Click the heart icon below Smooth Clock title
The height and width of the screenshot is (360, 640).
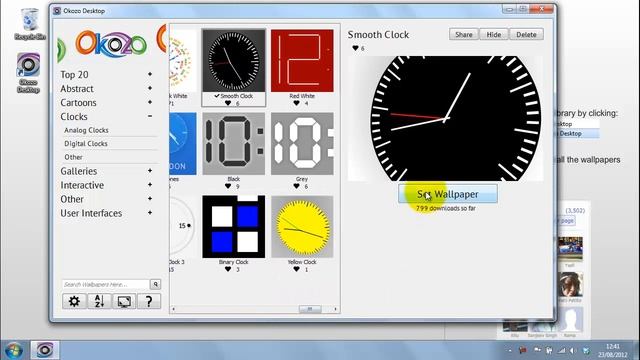pyautogui.click(x=355, y=48)
